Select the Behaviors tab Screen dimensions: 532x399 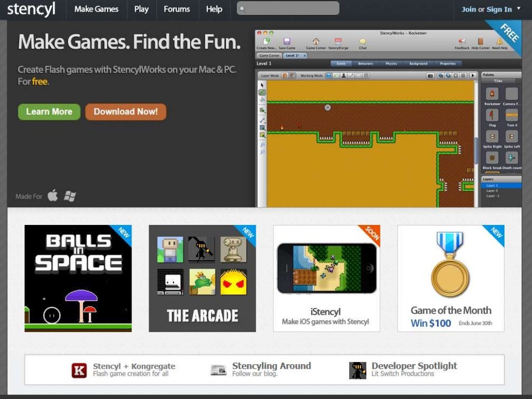tap(365, 63)
